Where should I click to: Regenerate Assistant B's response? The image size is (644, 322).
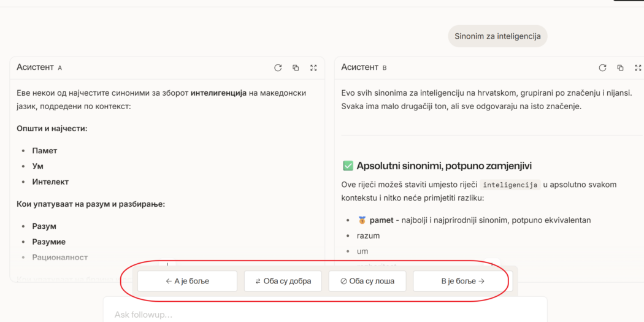[602, 68]
